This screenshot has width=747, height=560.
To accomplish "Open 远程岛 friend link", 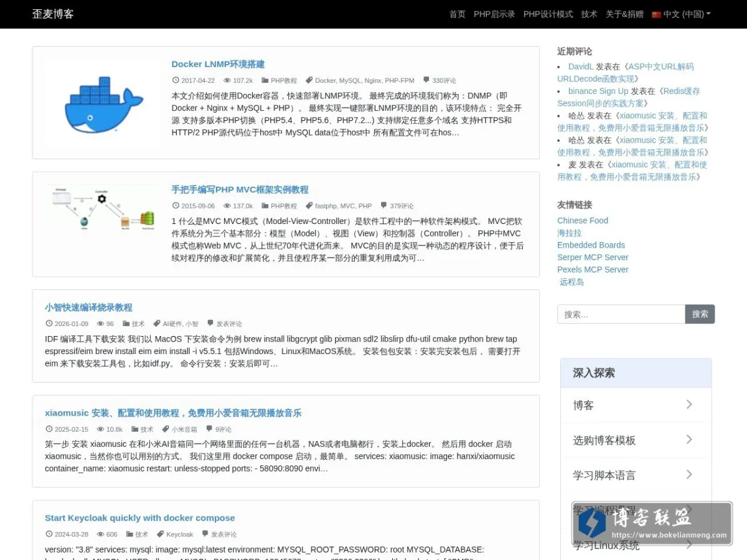I will coord(571,282).
